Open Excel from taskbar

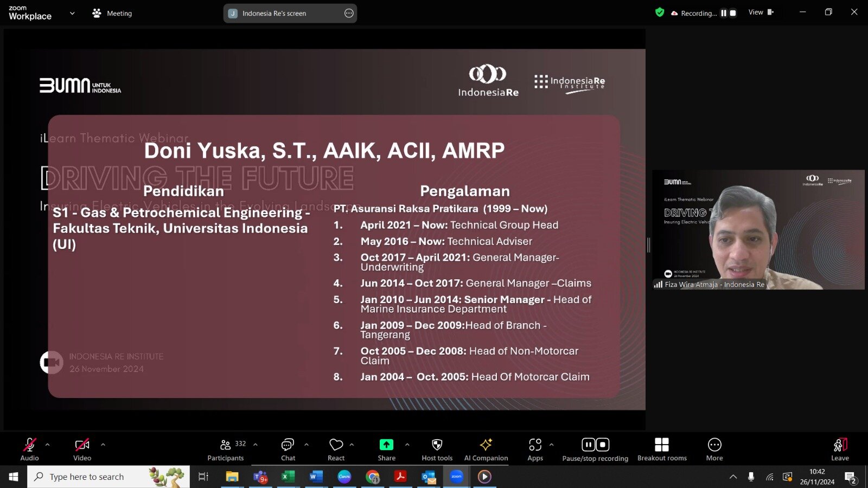[288, 477]
